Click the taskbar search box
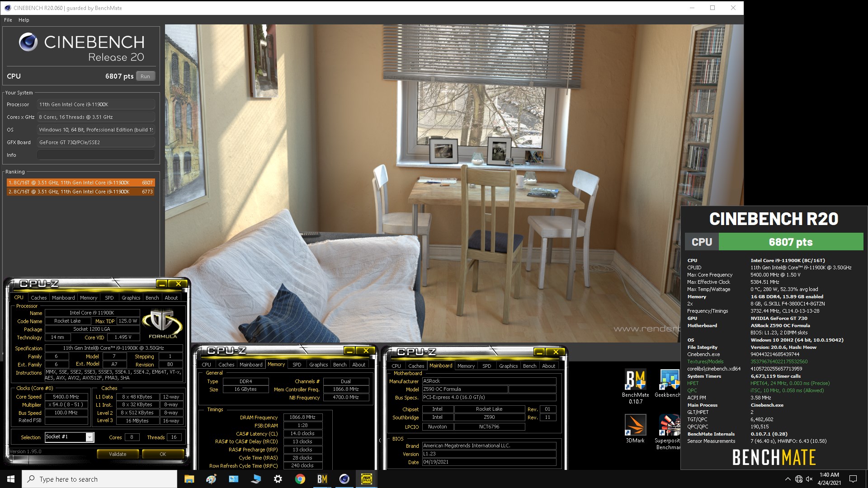Viewport: 868px width, 488px height. click(99, 479)
